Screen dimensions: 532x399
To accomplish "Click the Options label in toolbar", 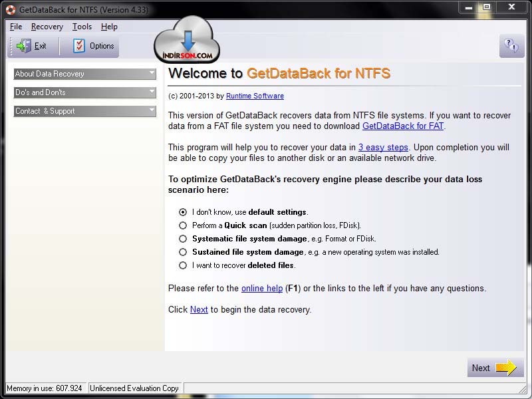I will click(102, 46).
